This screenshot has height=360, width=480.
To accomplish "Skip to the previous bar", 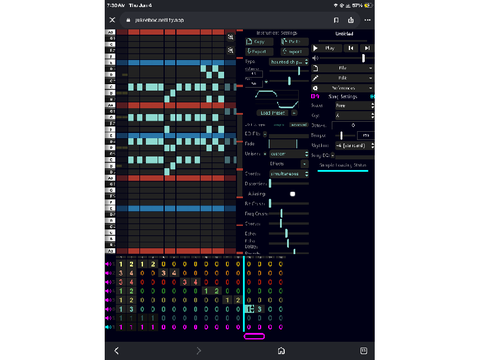I will click(351, 48).
